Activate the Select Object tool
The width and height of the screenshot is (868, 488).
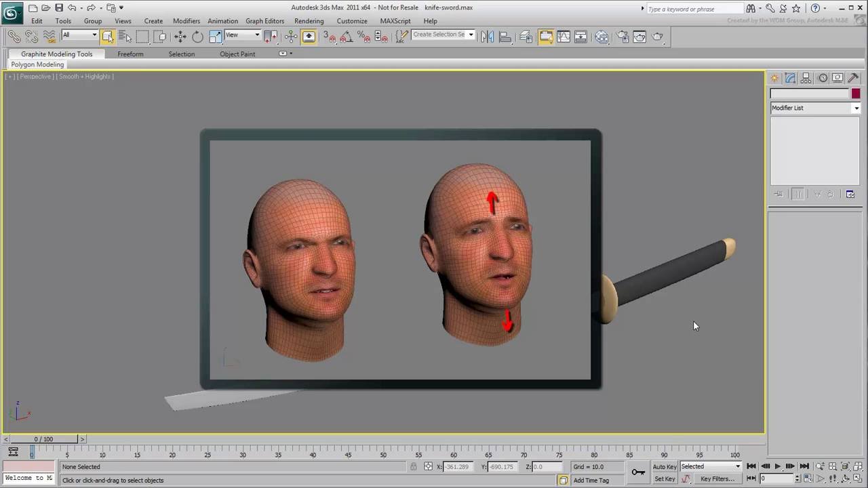point(108,37)
